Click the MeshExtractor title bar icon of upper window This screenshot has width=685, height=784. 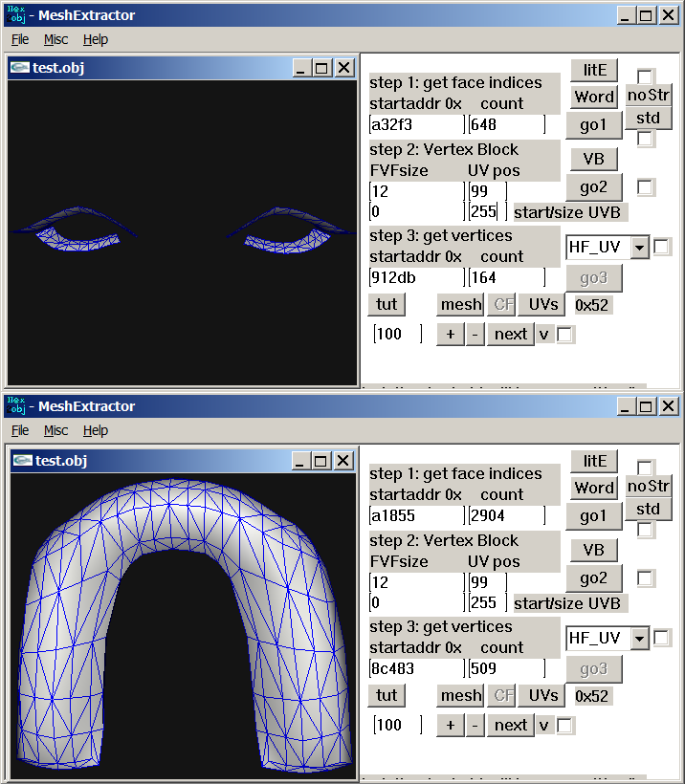point(14,14)
